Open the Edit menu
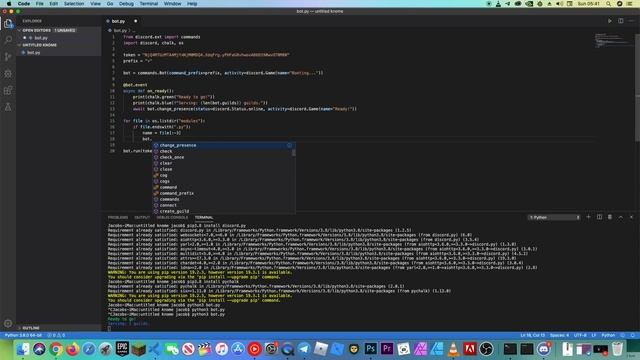Screen dimensions: 640x360 pos(53,4)
